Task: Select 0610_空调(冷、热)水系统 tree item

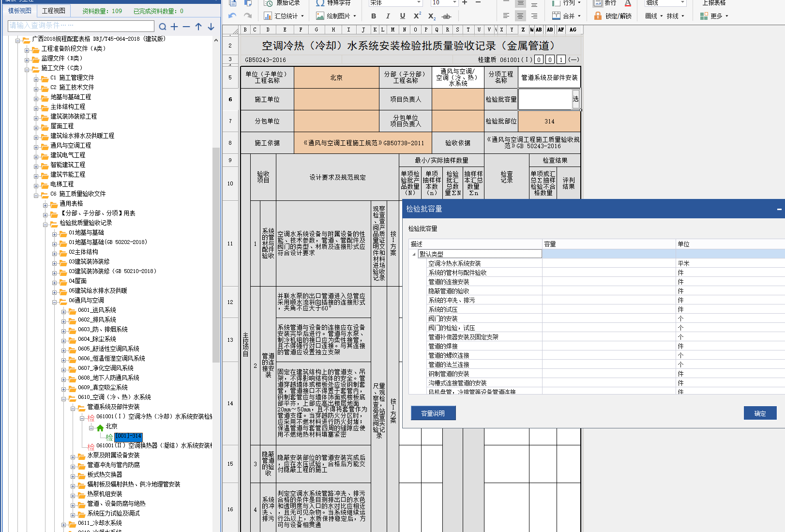Action: (115, 397)
